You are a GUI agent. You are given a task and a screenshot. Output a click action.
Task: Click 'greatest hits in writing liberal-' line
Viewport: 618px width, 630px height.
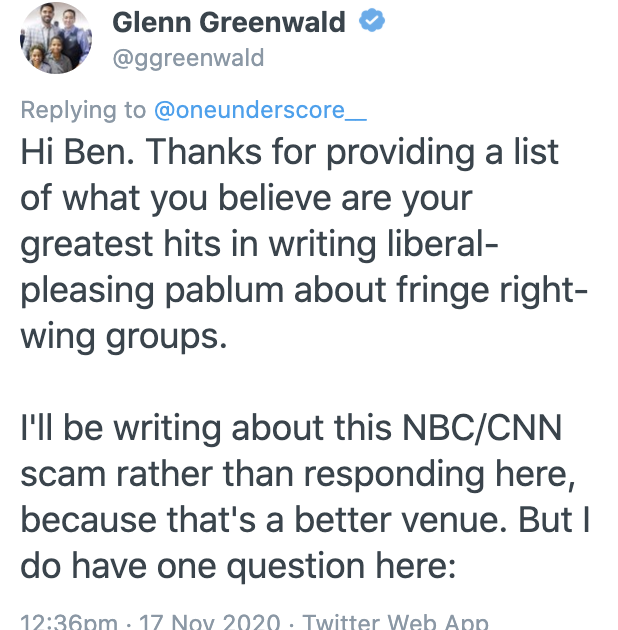[259, 245]
